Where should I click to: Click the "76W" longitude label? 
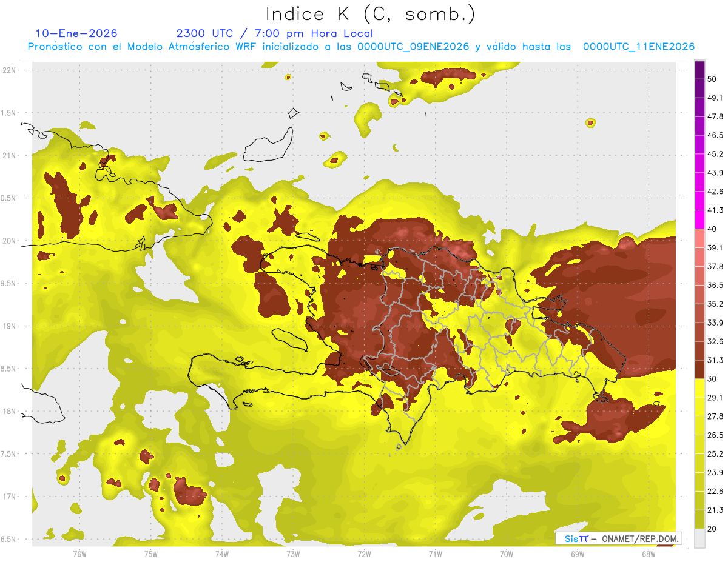click(x=79, y=554)
